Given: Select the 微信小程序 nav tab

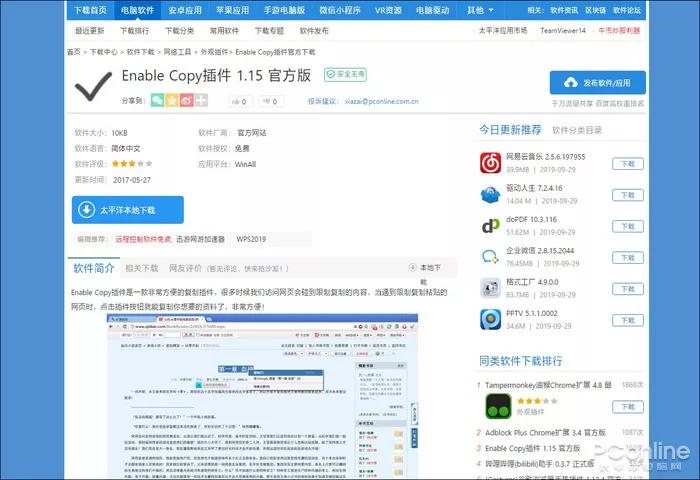Looking at the screenshot, I should coord(340,10).
